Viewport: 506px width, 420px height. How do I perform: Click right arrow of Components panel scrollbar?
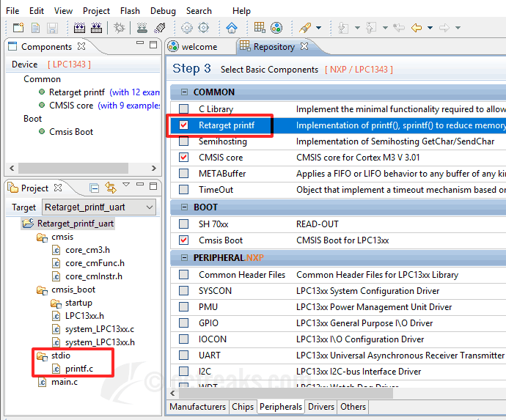[x=153, y=168]
